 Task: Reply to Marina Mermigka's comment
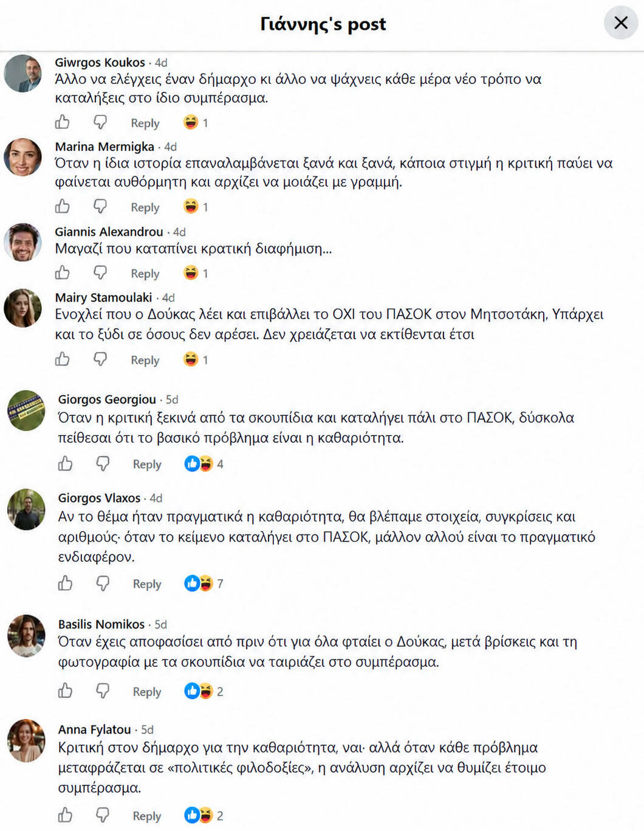pyautogui.click(x=145, y=207)
